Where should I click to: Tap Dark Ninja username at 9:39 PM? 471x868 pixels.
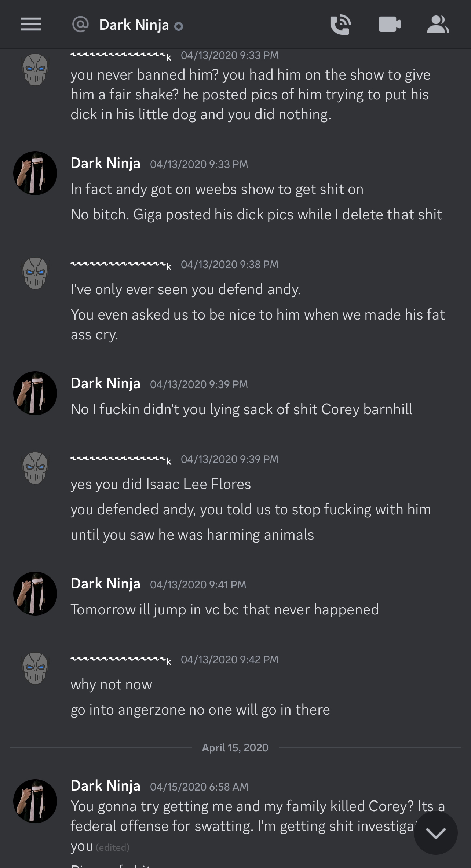105,383
